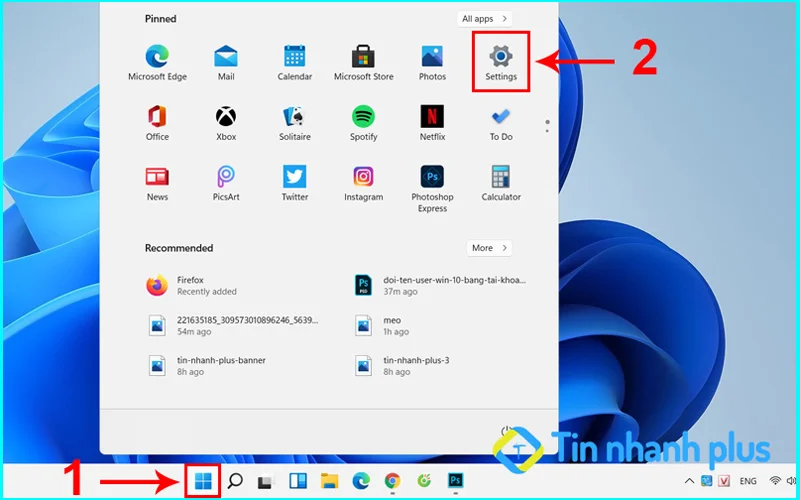The height and width of the screenshot is (500, 800).
Task: Open the Twitter app
Action: (294, 183)
